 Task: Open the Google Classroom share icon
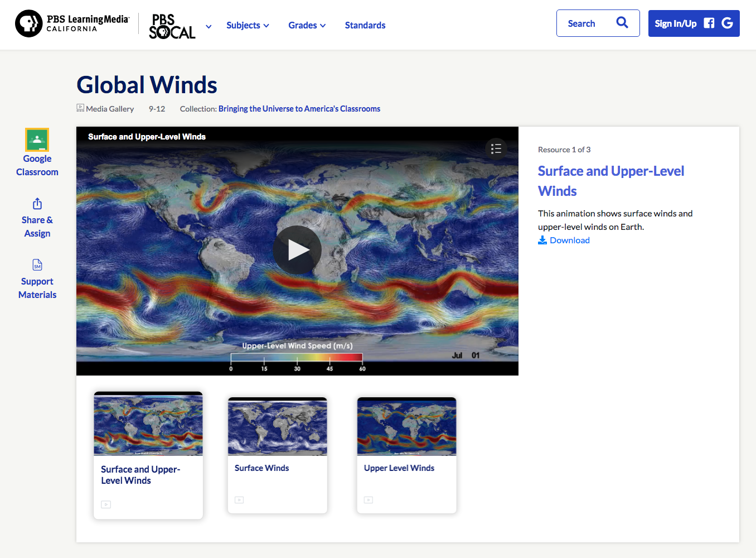37,139
